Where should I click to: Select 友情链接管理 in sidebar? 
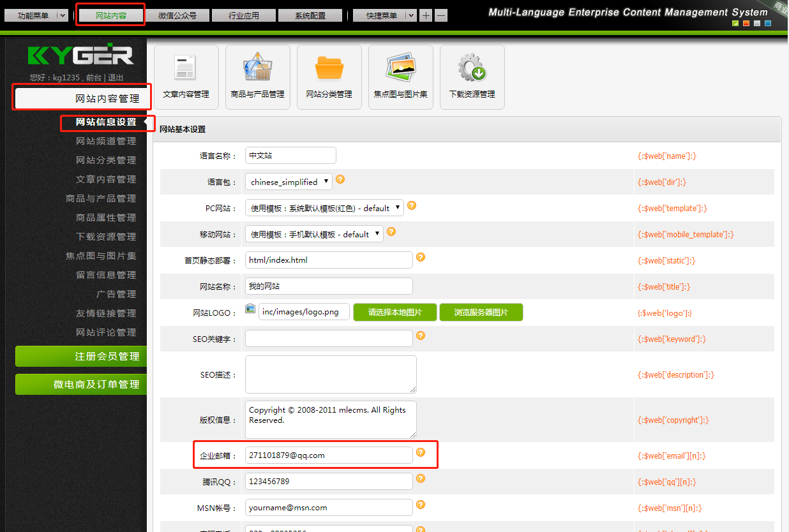coord(106,313)
